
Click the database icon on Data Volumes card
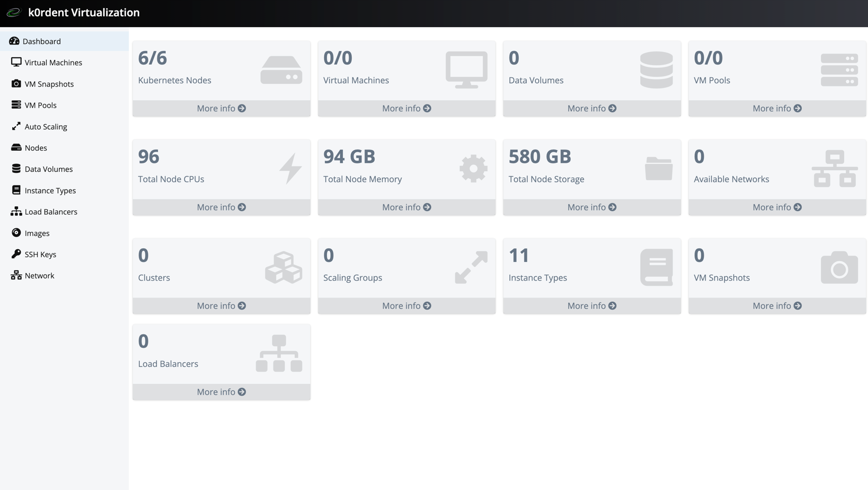[656, 69]
